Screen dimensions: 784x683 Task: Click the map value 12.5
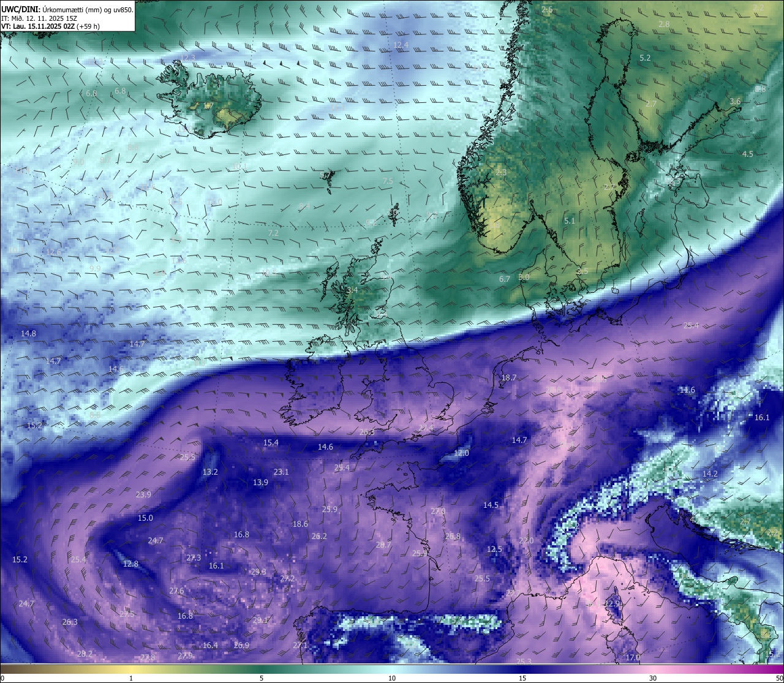(494, 549)
